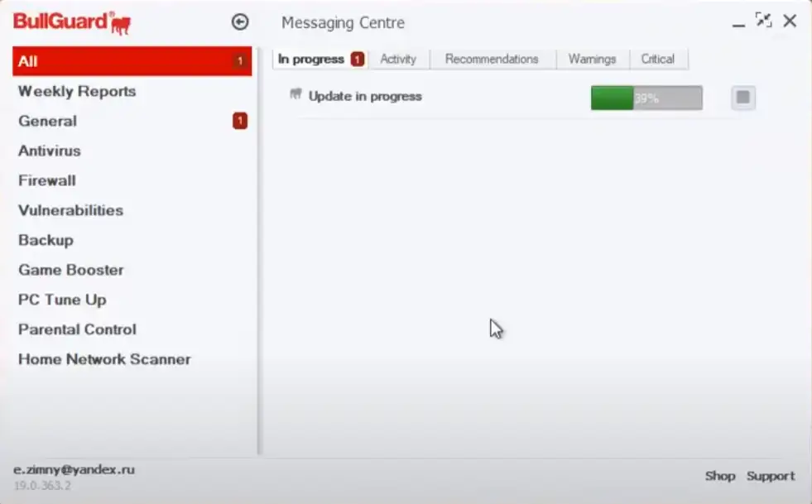This screenshot has height=504, width=812.
Task: Show the Critical messages tab
Action: point(658,59)
